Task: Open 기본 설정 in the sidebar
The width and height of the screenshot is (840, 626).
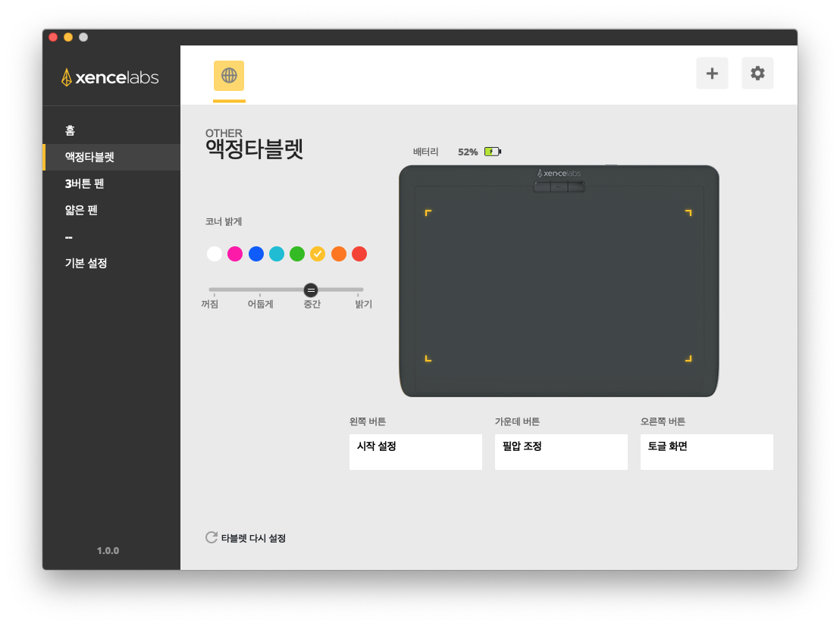Action: coord(86,263)
